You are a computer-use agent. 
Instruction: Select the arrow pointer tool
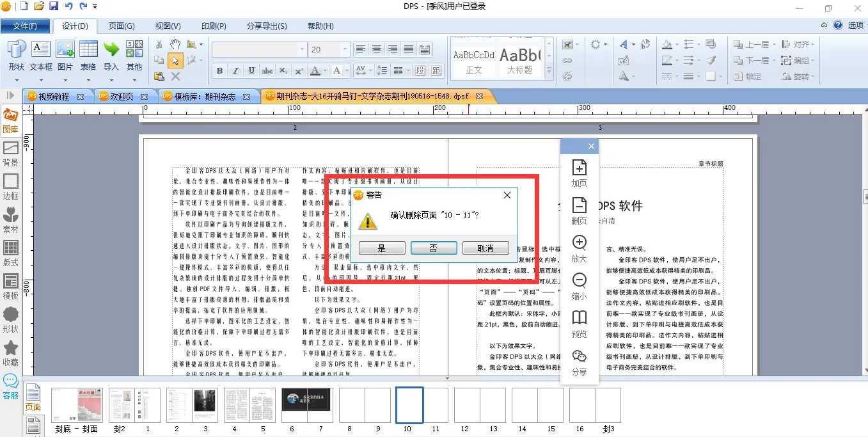175,60
